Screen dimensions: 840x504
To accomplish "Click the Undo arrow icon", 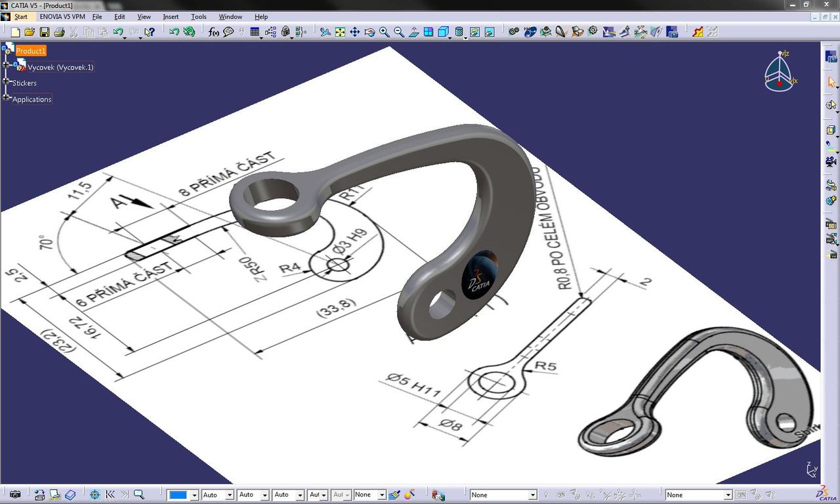I will pyautogui.click(x=118, y=31).
